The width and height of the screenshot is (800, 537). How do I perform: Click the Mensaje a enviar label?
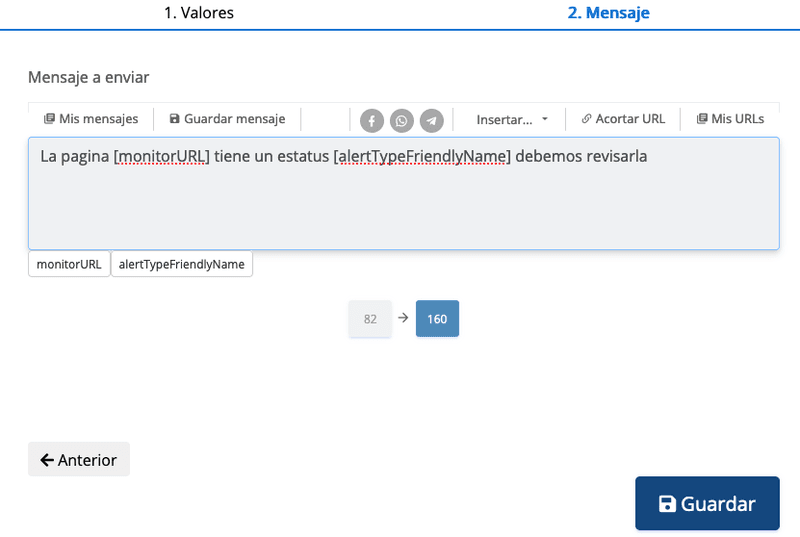tap(88, 78)
